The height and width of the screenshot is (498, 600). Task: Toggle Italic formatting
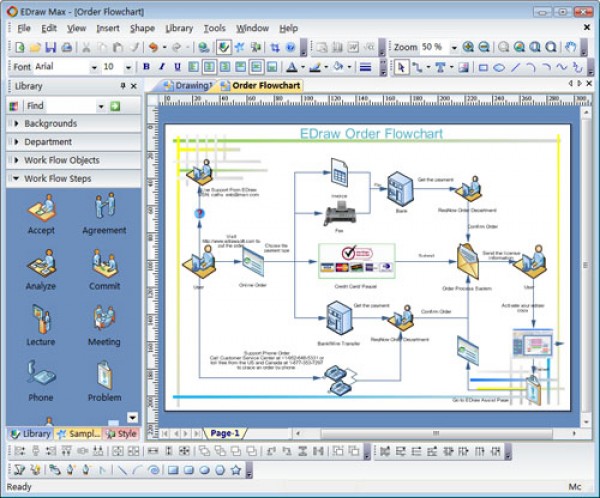click(162, 67)
